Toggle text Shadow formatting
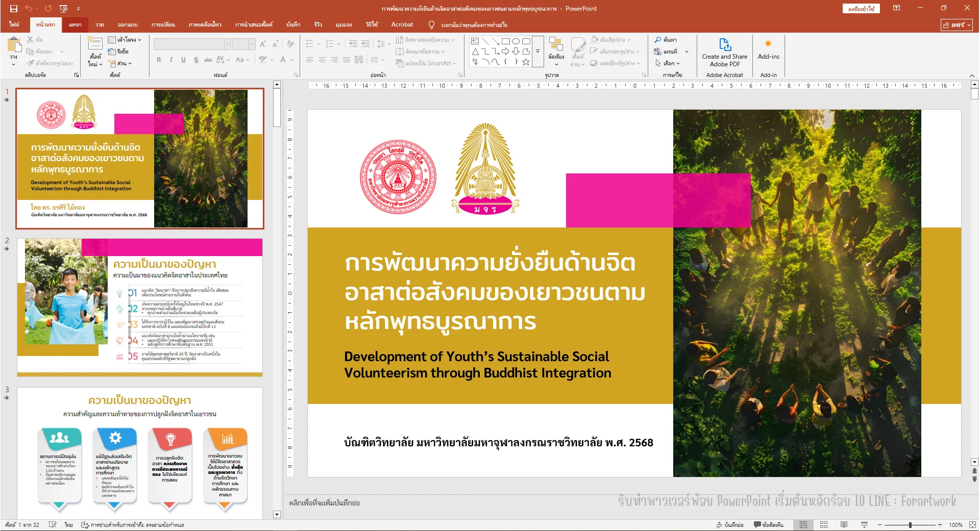 pos(196,60)
